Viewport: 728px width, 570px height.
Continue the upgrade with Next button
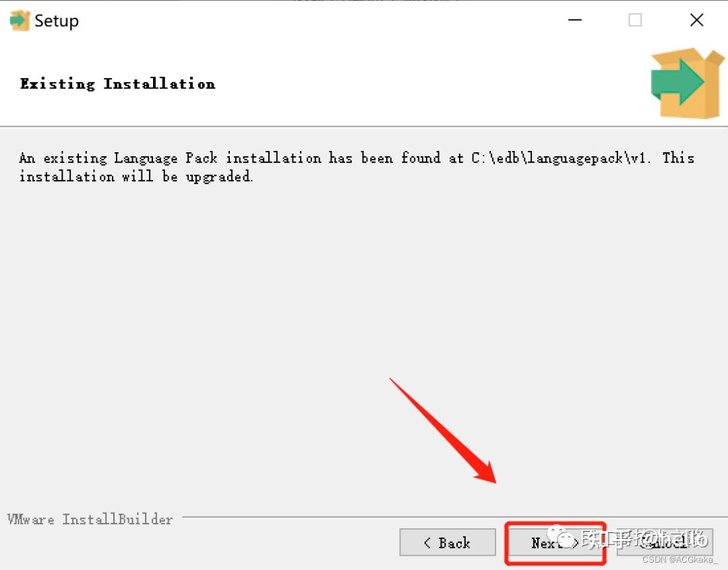point(555,542)
